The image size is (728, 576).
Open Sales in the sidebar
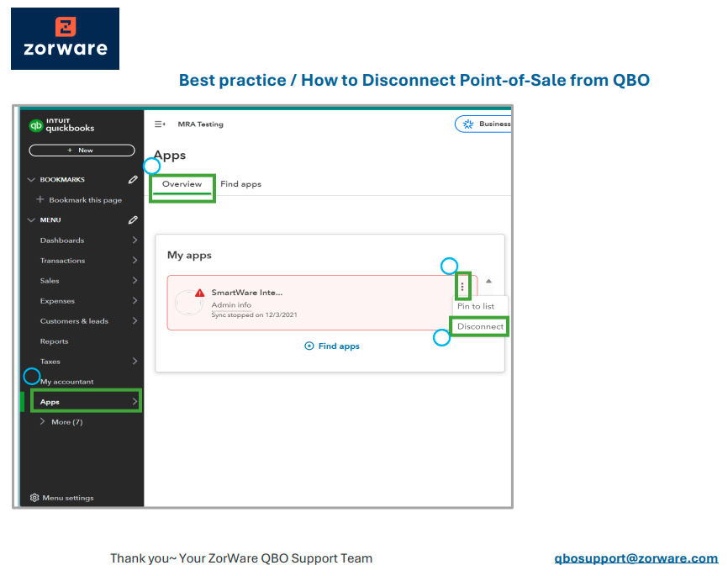click(50, 281)
